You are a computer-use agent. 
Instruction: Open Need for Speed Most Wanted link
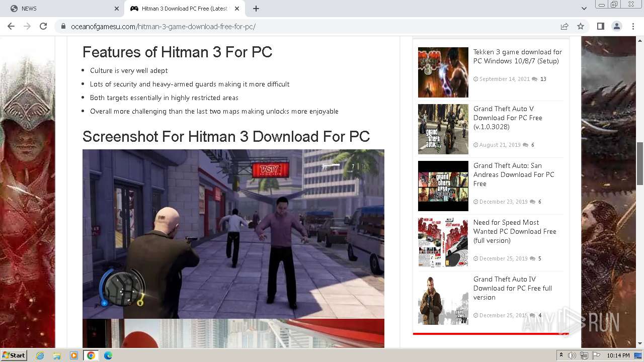click(x=515, y=231)
